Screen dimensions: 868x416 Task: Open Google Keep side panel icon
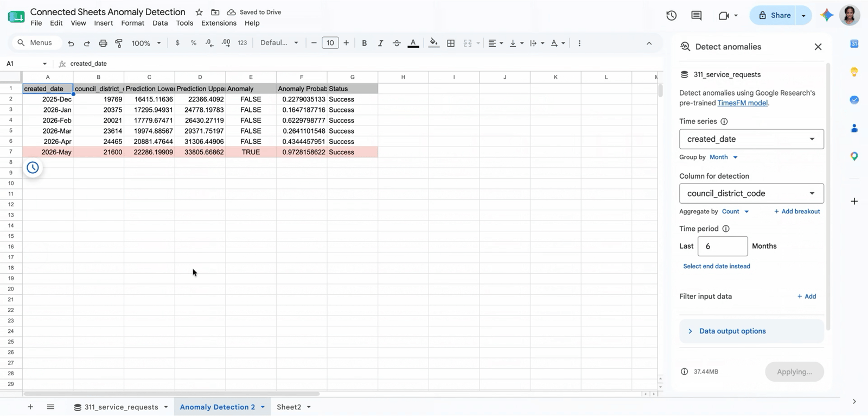coord(854,72)
